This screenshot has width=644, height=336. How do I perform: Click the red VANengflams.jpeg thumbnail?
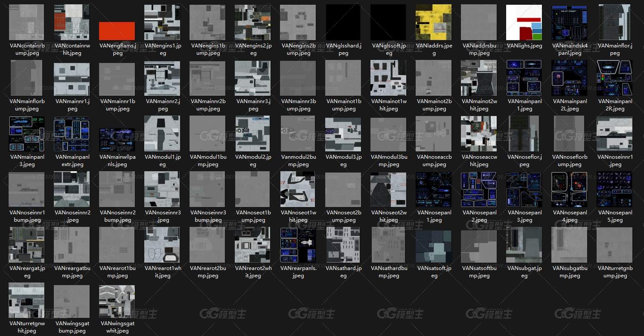click(x=117, y=31)
